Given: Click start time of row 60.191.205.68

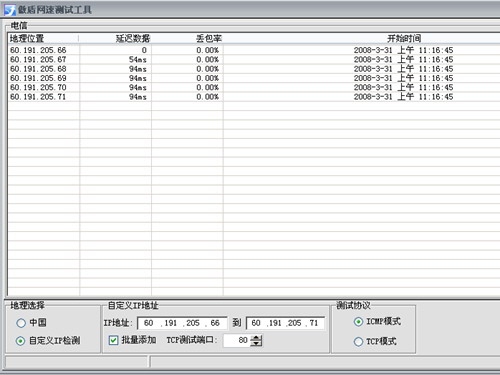Looking at the screenshot, I should coord(403,69).
